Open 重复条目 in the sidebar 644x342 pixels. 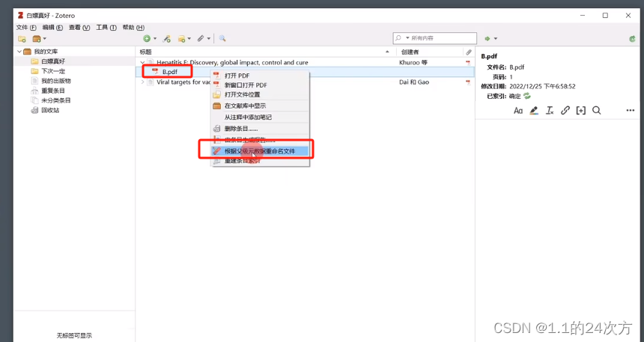pyautogui.click(x=53, y=91)
